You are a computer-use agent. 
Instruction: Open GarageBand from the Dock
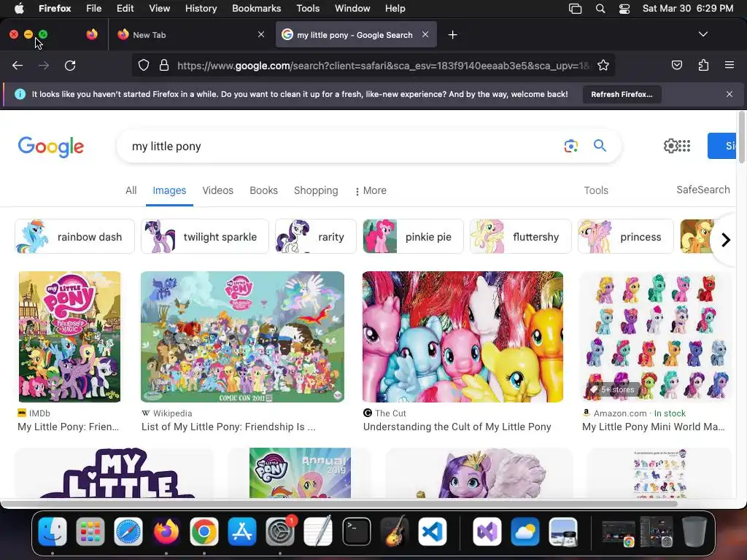395,532
